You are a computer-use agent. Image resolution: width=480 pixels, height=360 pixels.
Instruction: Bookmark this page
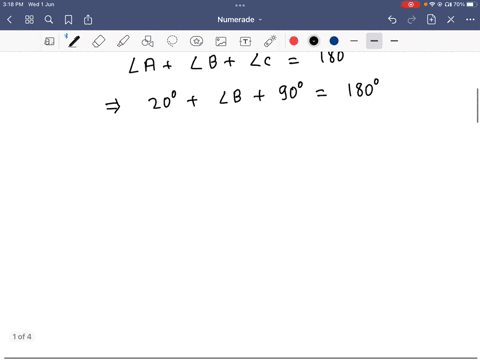[x=68, y=20]
